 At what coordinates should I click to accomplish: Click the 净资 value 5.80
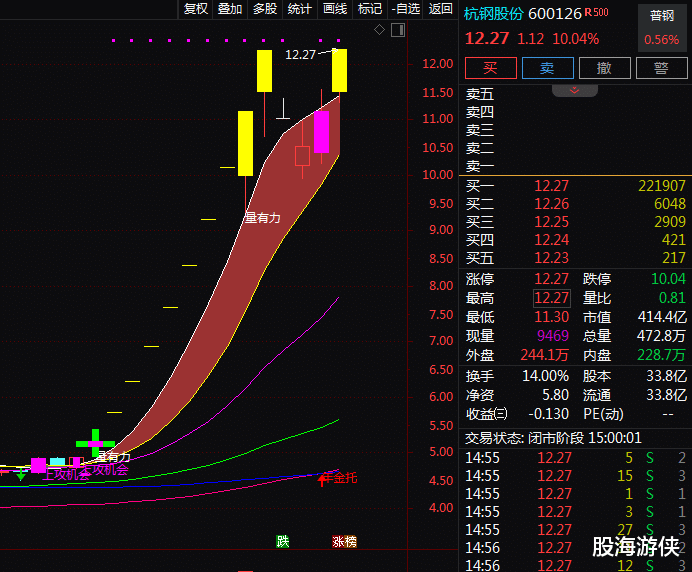(555, 395)
